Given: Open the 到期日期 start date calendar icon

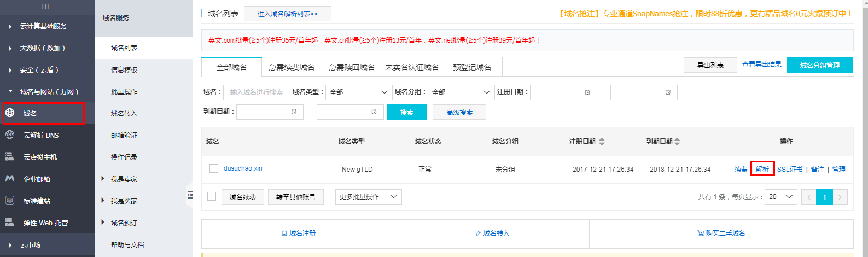Looking at the screenshot, I should (294, 112).
